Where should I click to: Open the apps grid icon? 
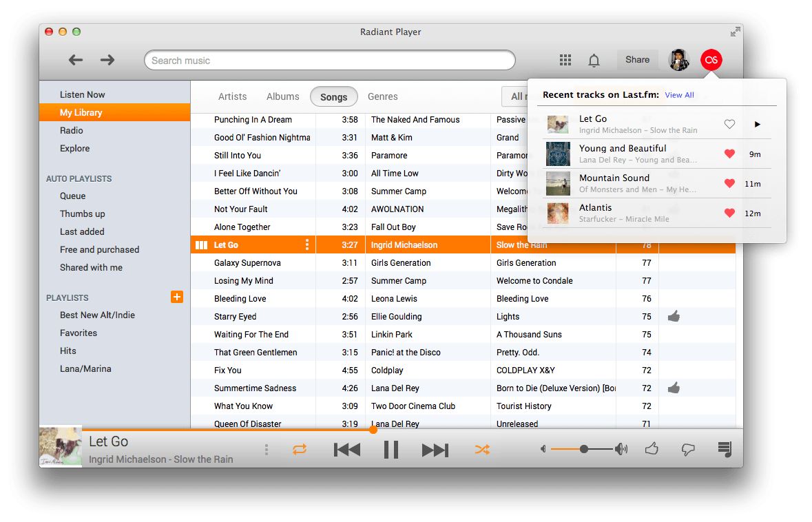565,60
